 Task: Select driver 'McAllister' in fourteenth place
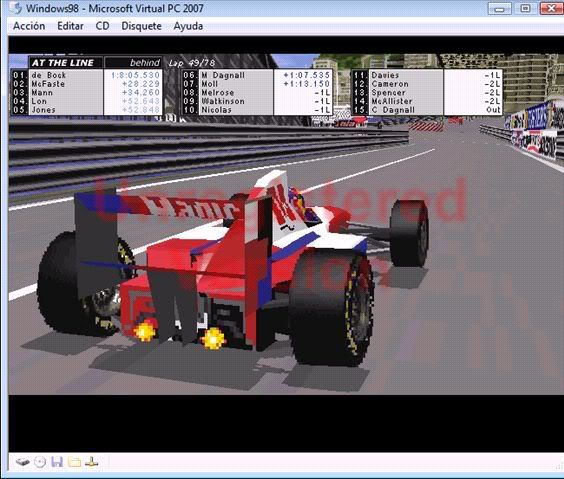392,101
